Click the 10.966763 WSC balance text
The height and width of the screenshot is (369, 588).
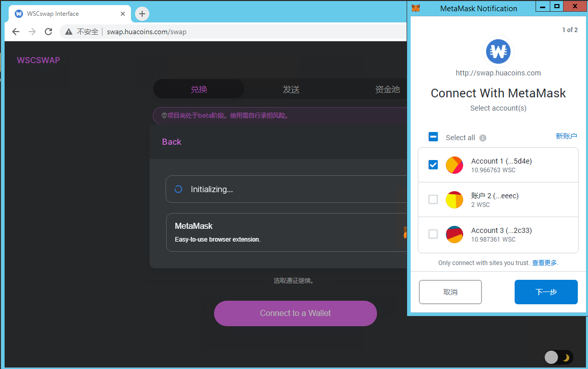point(493,170)
